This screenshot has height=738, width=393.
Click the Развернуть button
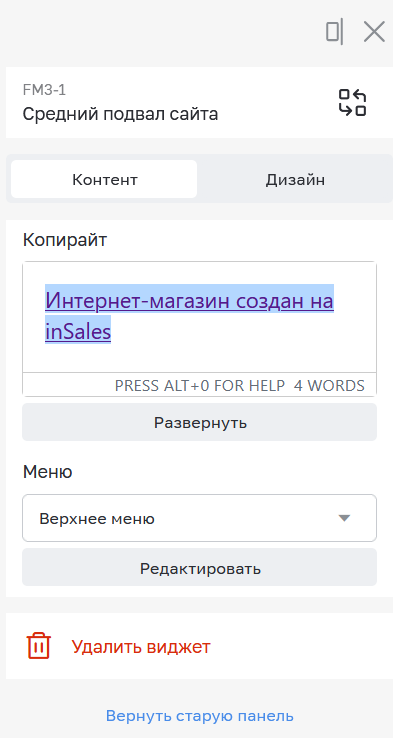pos(200,422)
